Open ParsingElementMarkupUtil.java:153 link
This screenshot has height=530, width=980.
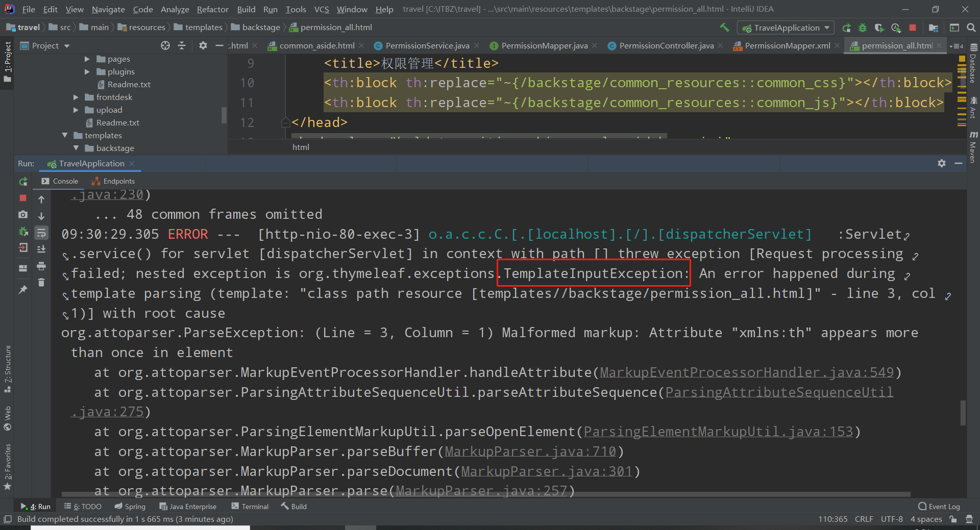click(718, 432)
